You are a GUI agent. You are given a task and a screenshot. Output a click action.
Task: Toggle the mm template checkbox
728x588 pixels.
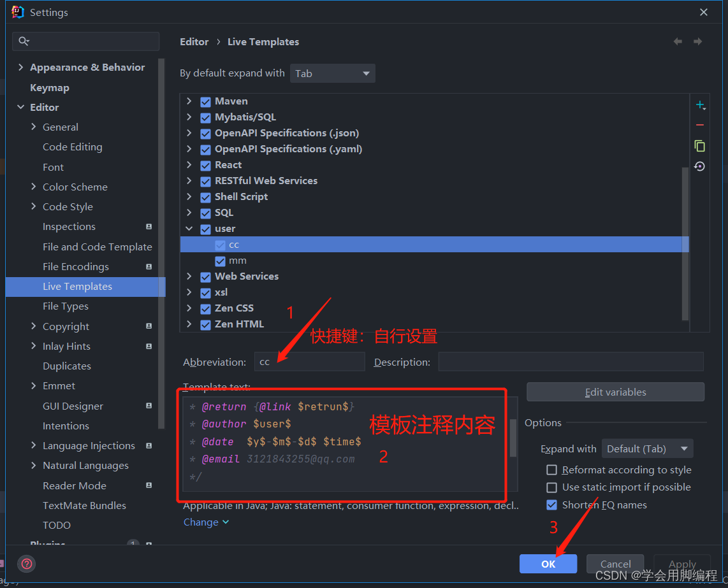tap(220, 261)
